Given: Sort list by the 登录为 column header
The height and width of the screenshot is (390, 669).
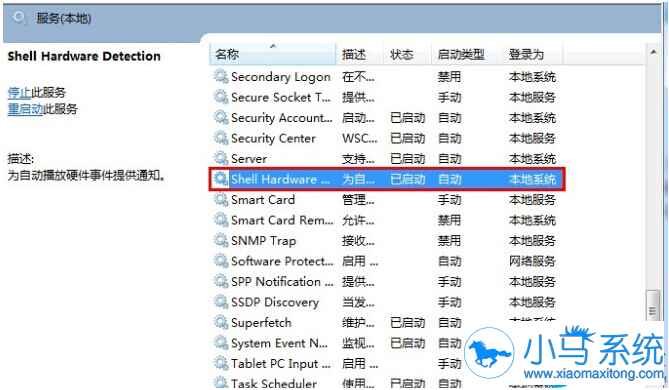Looking at the screenshot, I should [x=533, y=54].
